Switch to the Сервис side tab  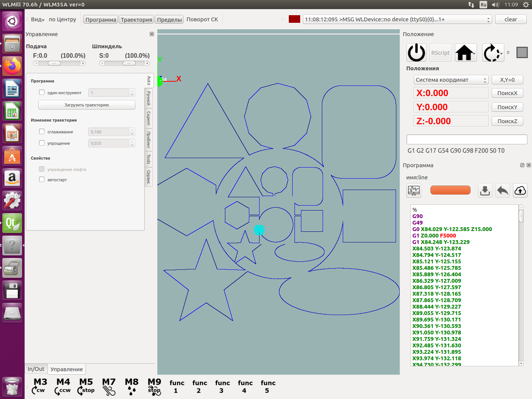[149, 177]
